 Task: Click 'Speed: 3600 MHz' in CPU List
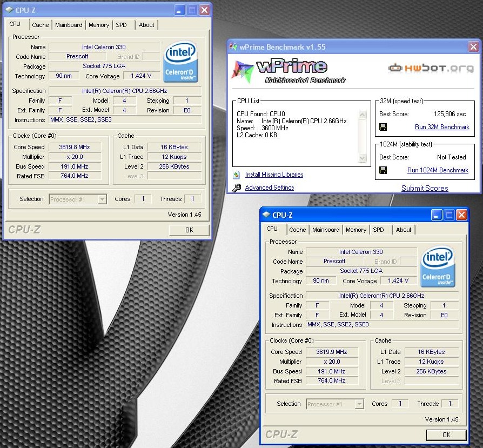pyautogui.click(x=263, y=128)
